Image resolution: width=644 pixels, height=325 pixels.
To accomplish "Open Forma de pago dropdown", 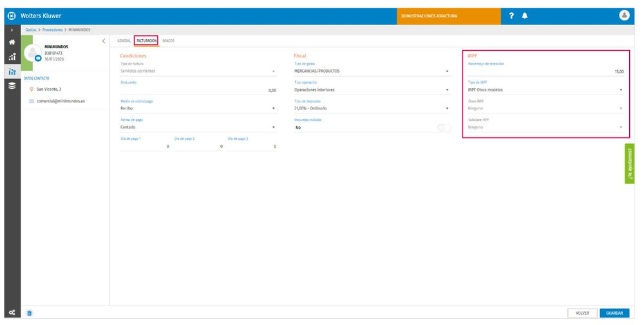I will click(x=198, y=127).
